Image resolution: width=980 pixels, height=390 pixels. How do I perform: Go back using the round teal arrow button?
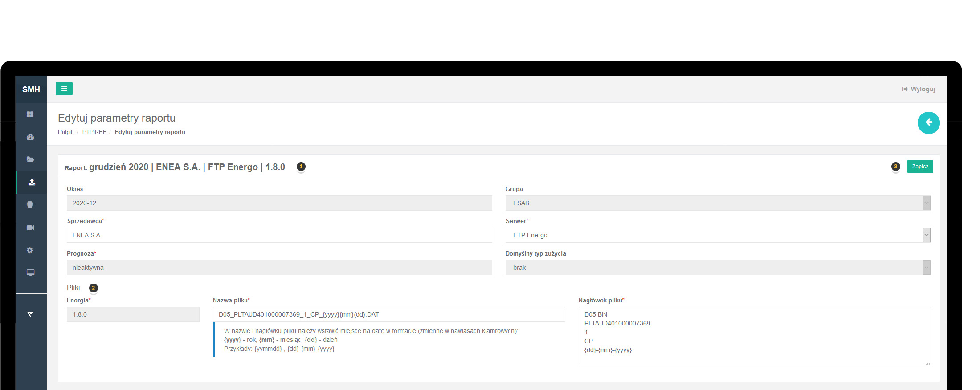[928, 122]
